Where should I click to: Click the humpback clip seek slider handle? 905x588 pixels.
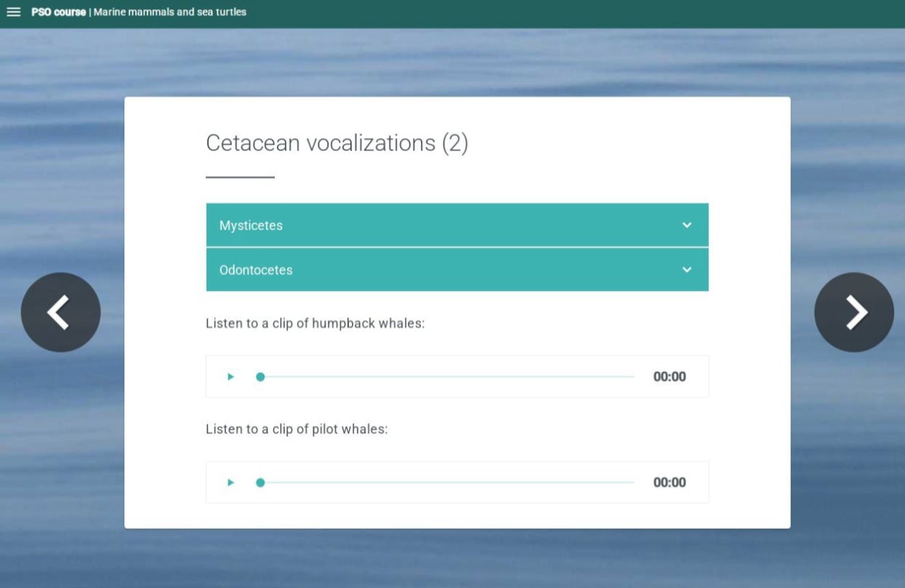pos(260,376)
